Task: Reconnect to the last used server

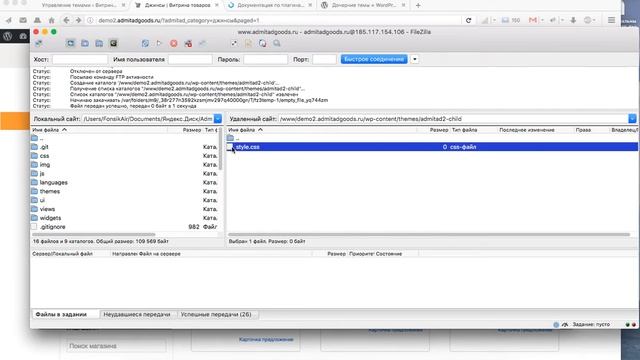Action: [202, 43]
